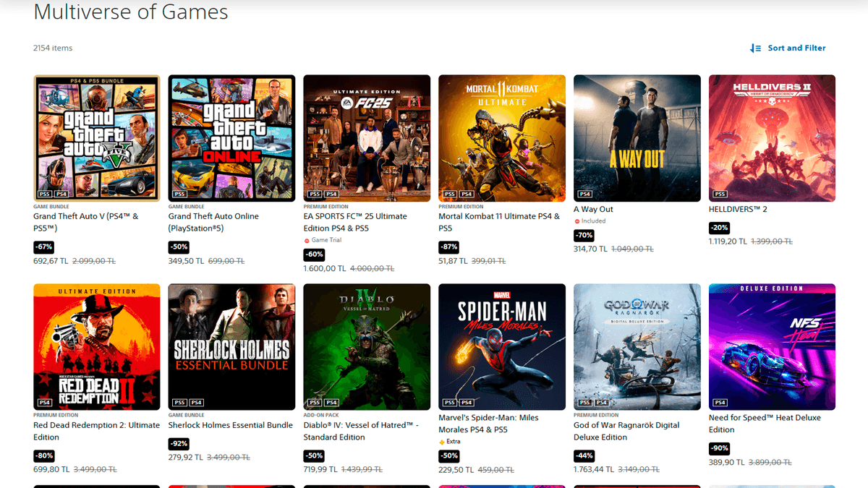Open the Sort and Filter options
The image size is (868, 488).
pyautogui.click(x=796, y=48)
